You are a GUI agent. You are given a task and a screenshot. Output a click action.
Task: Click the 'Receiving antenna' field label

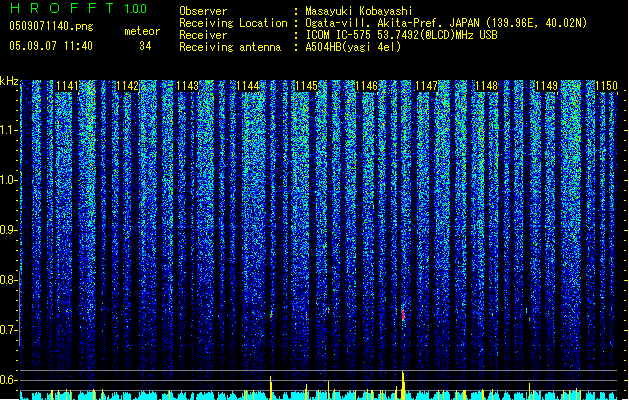(230, 47)
